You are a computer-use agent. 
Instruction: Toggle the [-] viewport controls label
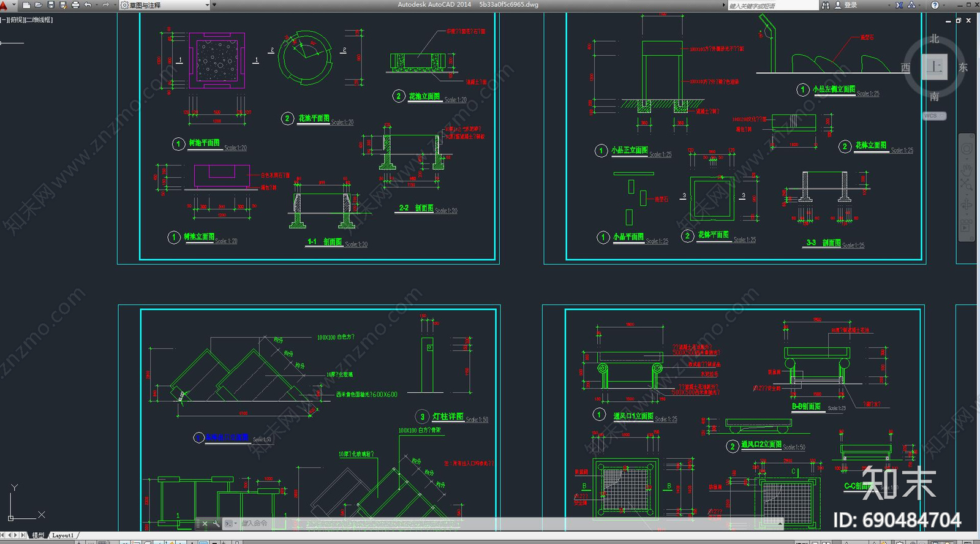coord(4,20)
